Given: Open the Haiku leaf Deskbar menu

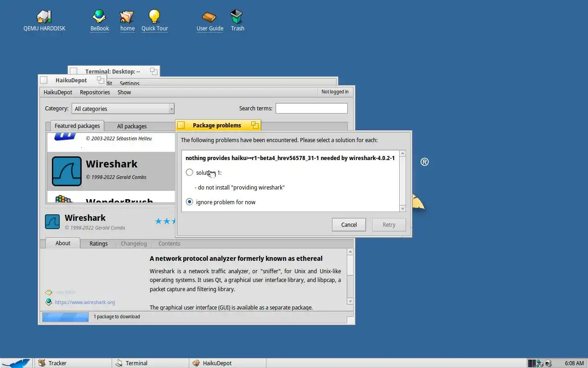Looking at the screenshot, I should click(17, 363).
